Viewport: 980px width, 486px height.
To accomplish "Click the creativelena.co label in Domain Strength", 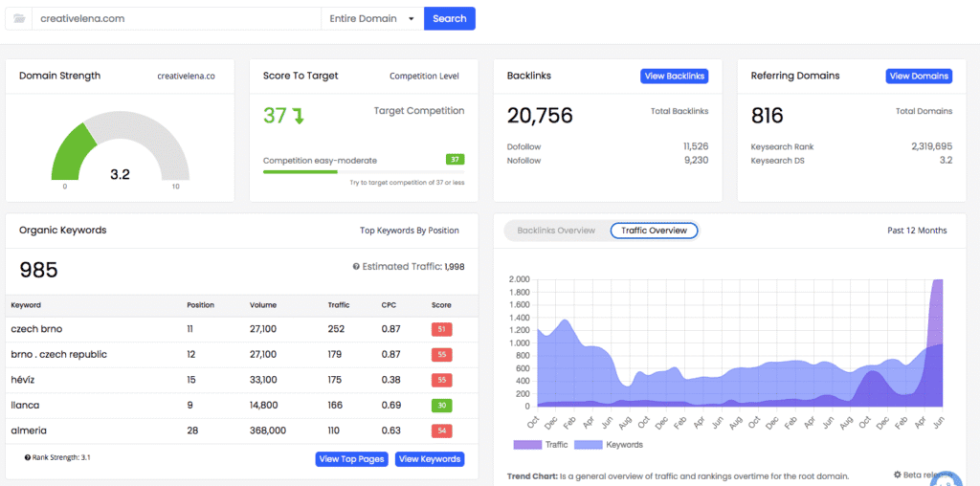I will pos(187,77).
